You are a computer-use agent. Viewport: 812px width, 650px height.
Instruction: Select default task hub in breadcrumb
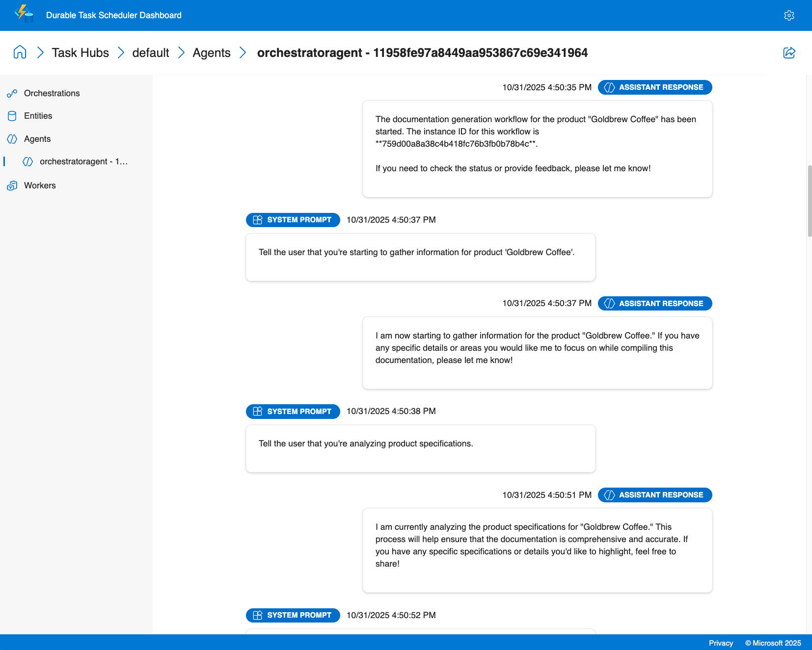(151, 52)
